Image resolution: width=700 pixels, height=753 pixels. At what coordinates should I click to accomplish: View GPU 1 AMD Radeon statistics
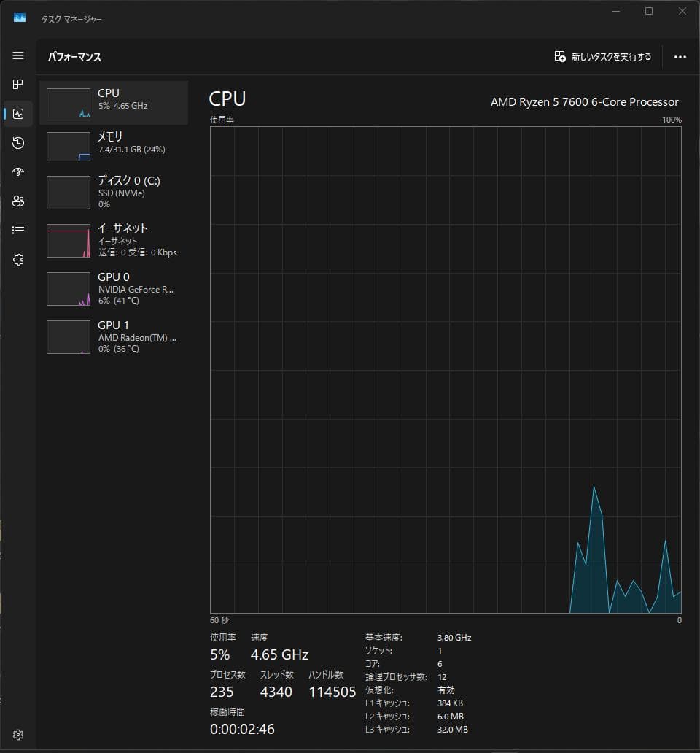pos(113,337)
